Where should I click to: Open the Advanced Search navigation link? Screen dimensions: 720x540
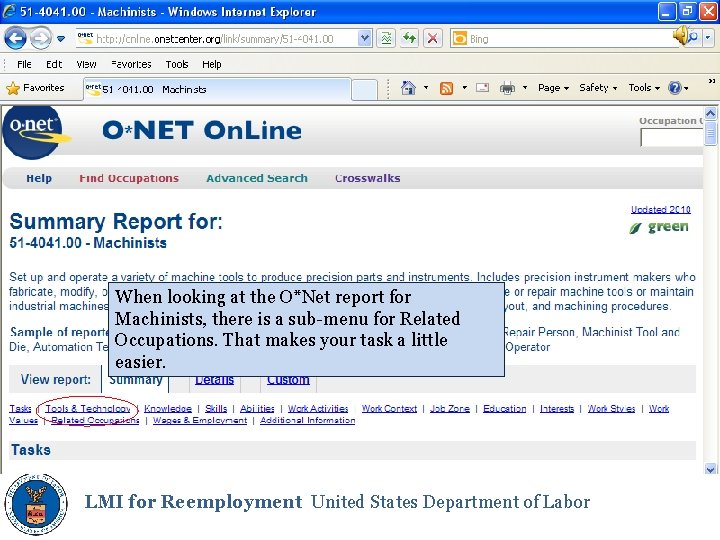coord(257,178)
